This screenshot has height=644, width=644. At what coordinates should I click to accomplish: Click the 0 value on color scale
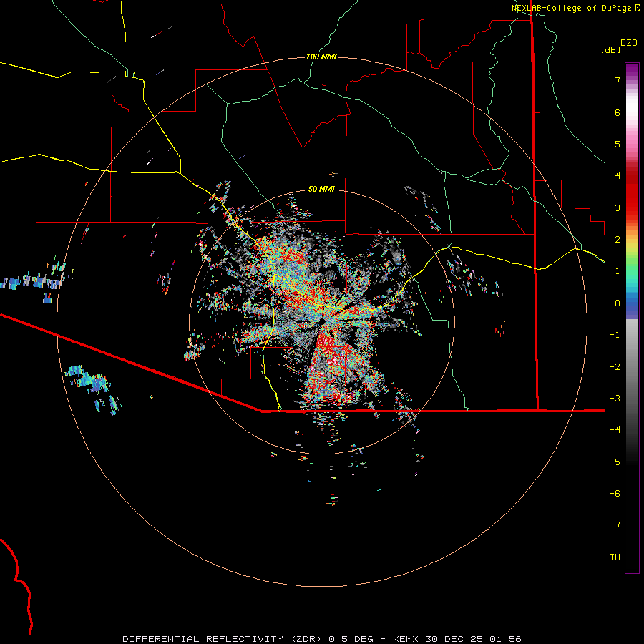coord(618,303)
